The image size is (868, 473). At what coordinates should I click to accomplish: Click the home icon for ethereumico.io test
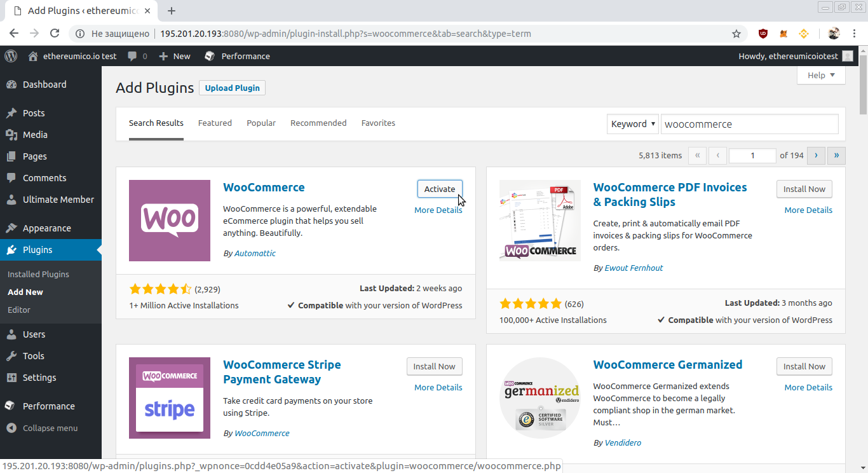33,56
